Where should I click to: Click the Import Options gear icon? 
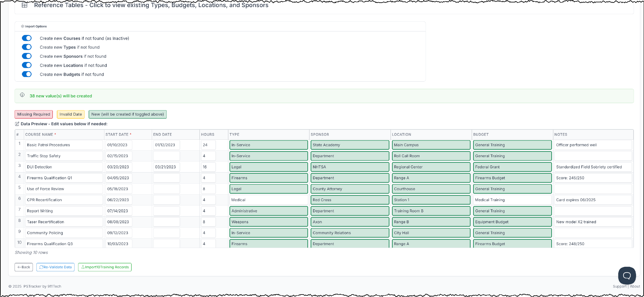23,26
